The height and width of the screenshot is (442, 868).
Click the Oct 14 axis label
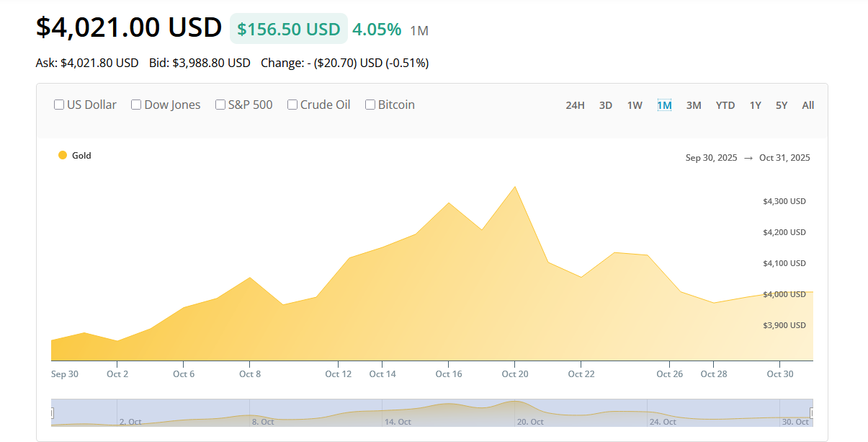point(382,374)
